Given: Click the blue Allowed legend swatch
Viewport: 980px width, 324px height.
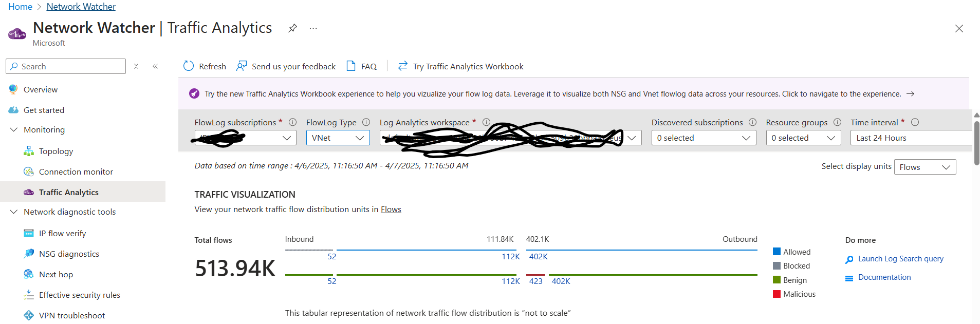Looking at the screenshot, I should [777, 252].
